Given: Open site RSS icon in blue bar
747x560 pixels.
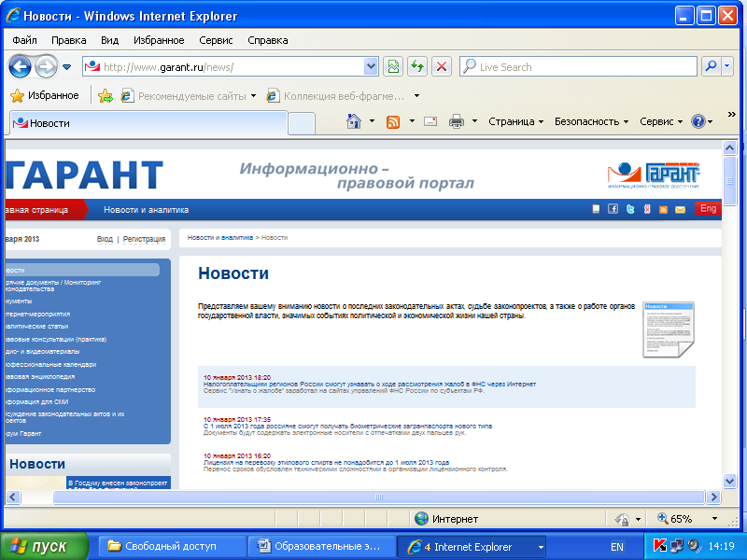Looking at the screenshot, I should [663, 209].
